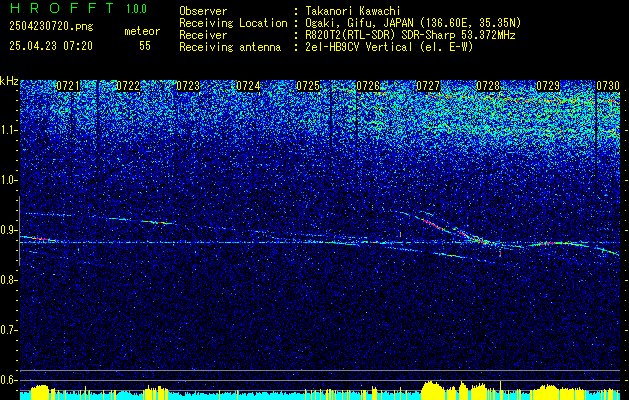
Task: Click the Observer label
Action: click(203, 11)
